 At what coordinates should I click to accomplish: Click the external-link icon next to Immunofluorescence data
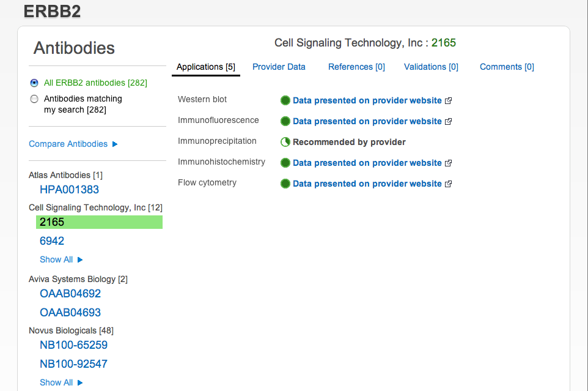tap(448, 121)
